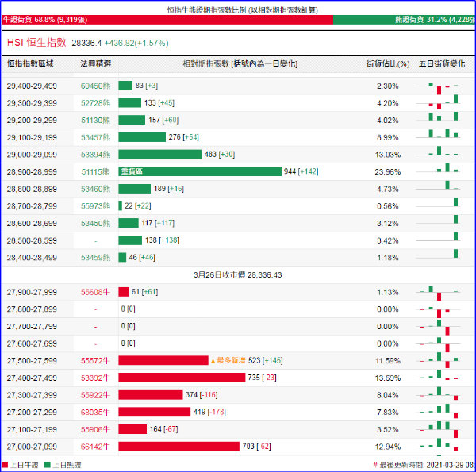
Task: Click the red 上日牛證 legend square
Action: coord(5,465)
